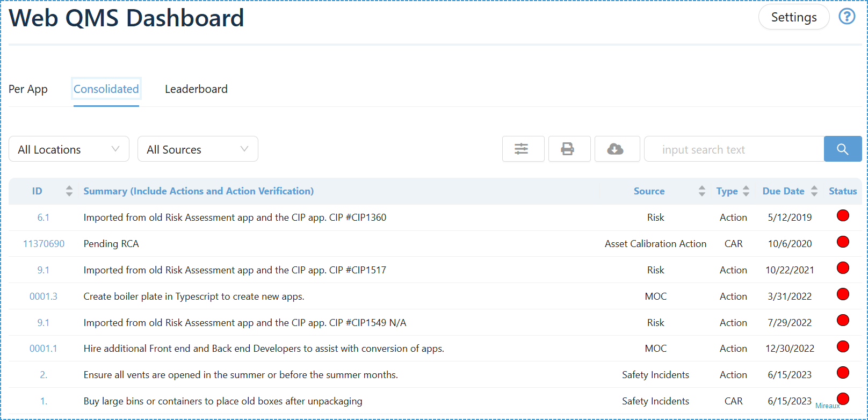The height and width of the screenshot is (420, 868).
Task: Click the help question mark icon
Action: 847,17
